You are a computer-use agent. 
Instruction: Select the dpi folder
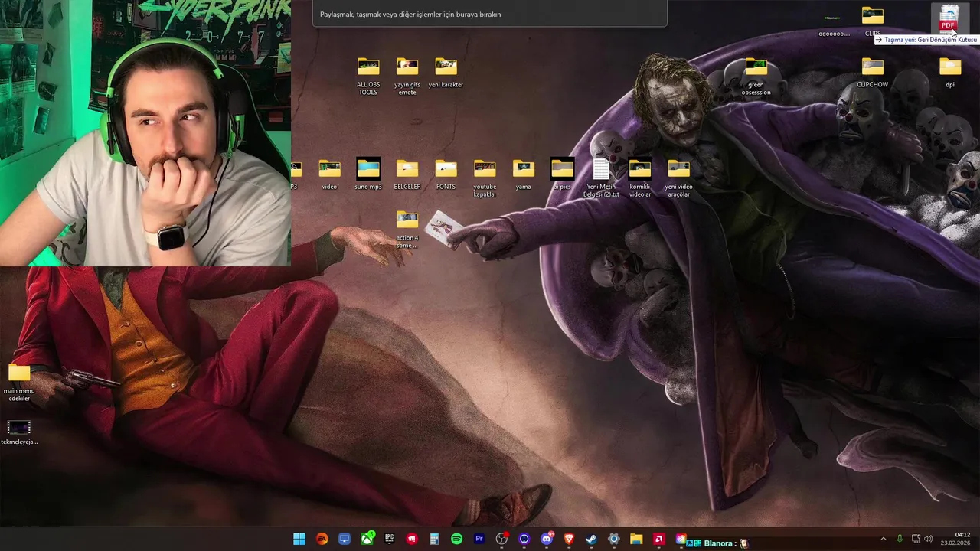949,73
